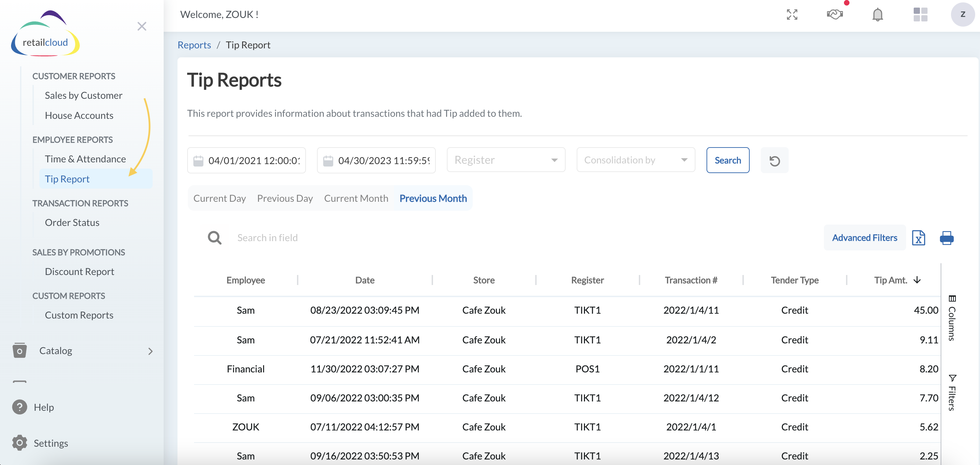The height and width of the screenshot is (465, 980).
Task: Open Advanced Filters
Action: tap(864, 237)
